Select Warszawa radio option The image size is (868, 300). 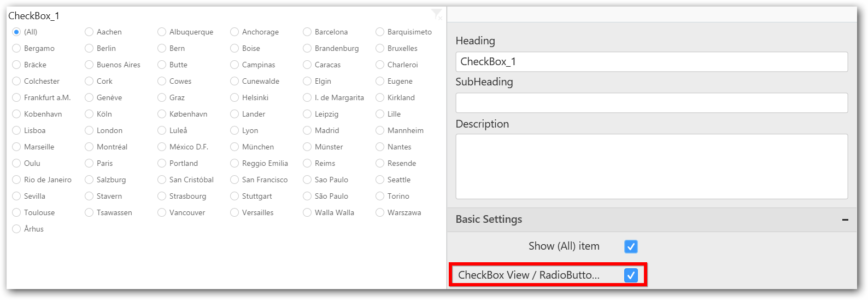(380, 212)
